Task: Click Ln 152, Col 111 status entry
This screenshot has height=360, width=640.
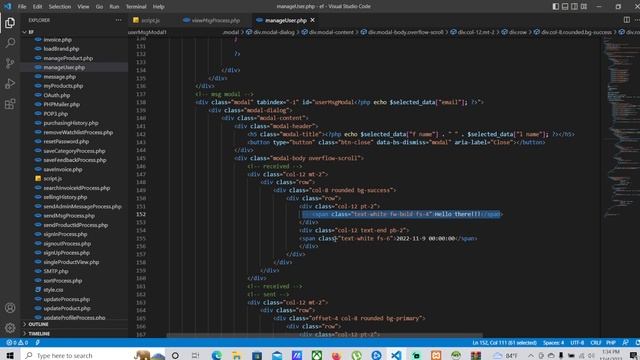Action: 504,343
